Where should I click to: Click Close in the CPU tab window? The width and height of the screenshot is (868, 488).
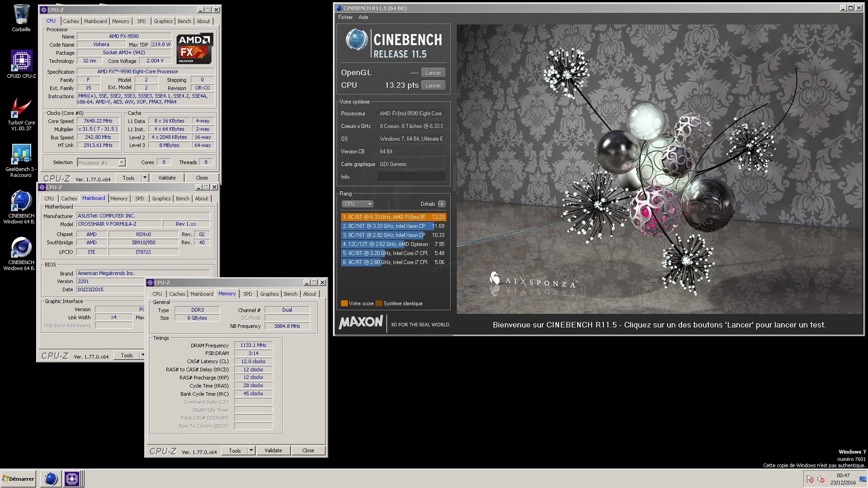(202, 178)
